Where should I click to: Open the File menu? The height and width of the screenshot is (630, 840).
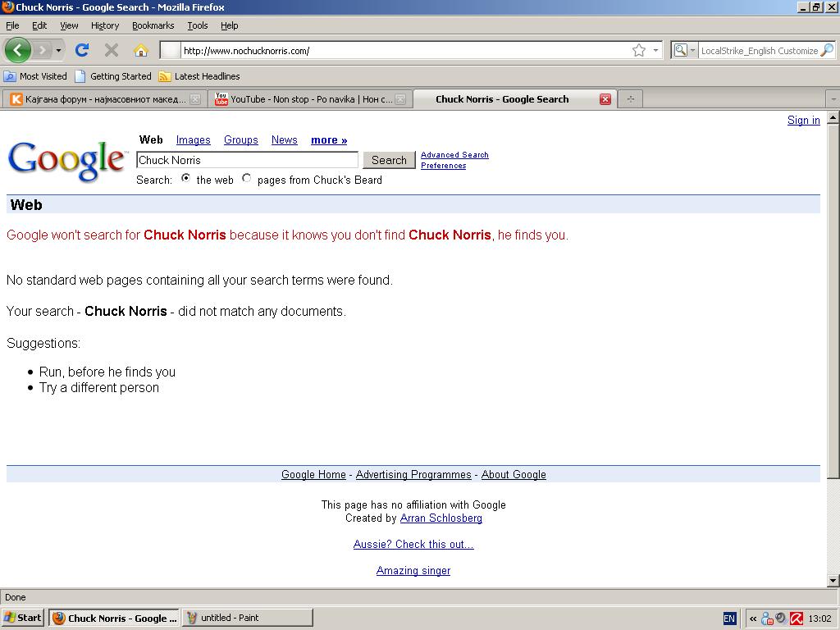[x=12, y=25]
